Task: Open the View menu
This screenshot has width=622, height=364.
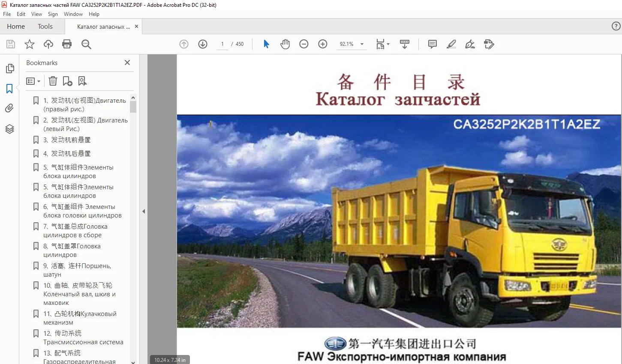Action: (x=37, y=14)
